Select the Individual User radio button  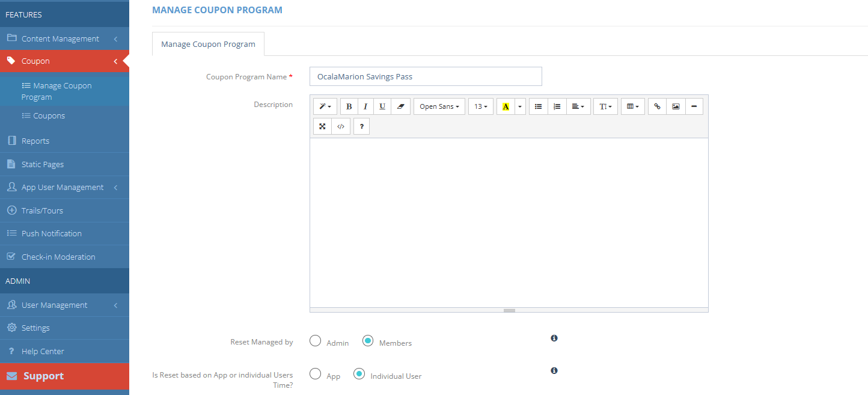pos(359,374)
